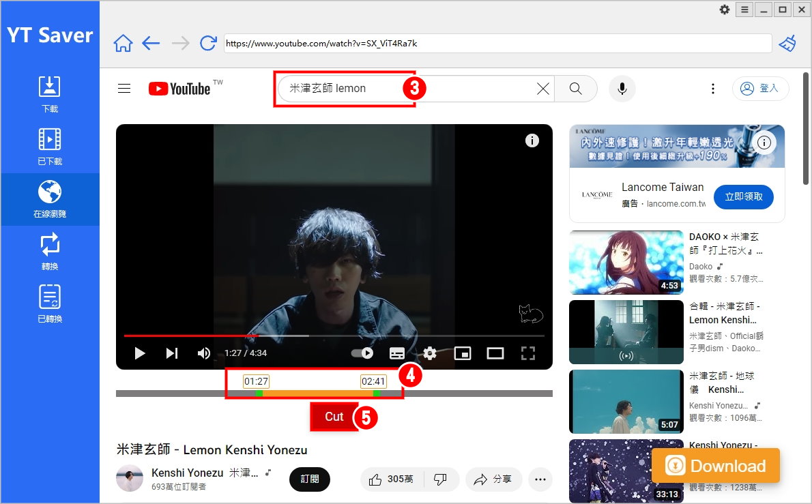Click the YouTube search magnifier button
The width and height of the screenshot is (812, 504).
[575, 89]
